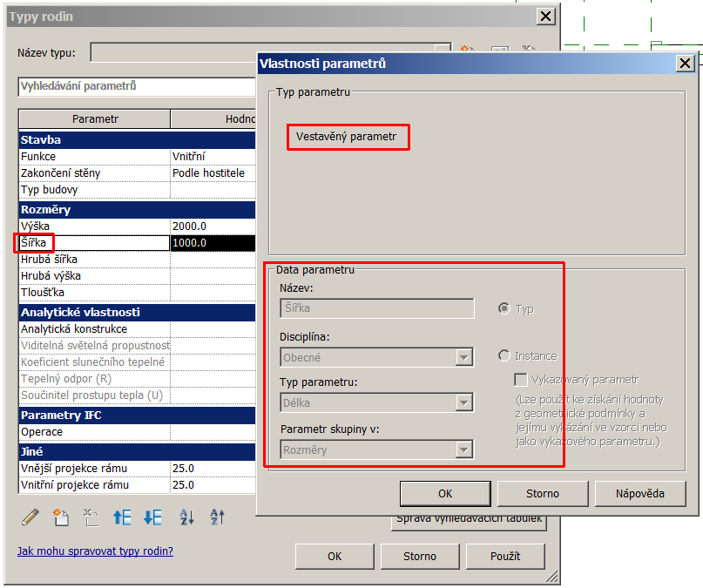Select the Šířka parameter row
The image size is (703, 588).
(x=94, y=243)
